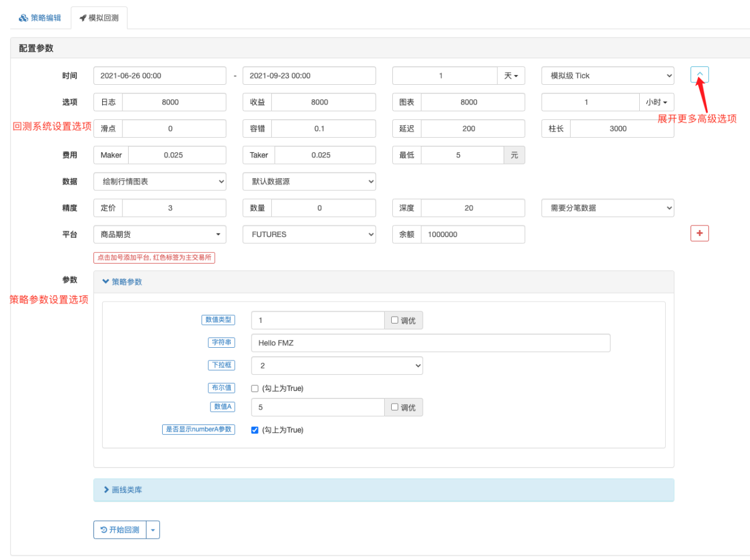The image size is (750, 560).
Task: Open the FUTURES symbol dropdown
Action: [x=309, y=234]
